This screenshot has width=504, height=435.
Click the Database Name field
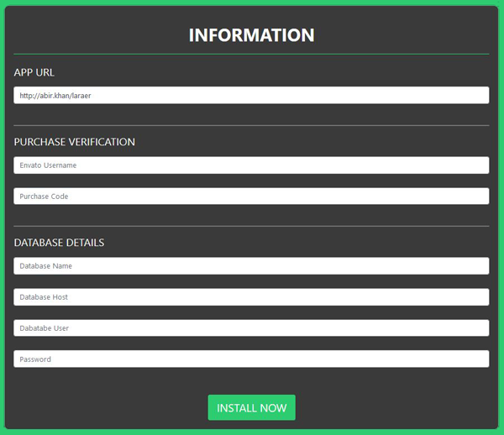point(251,266)
